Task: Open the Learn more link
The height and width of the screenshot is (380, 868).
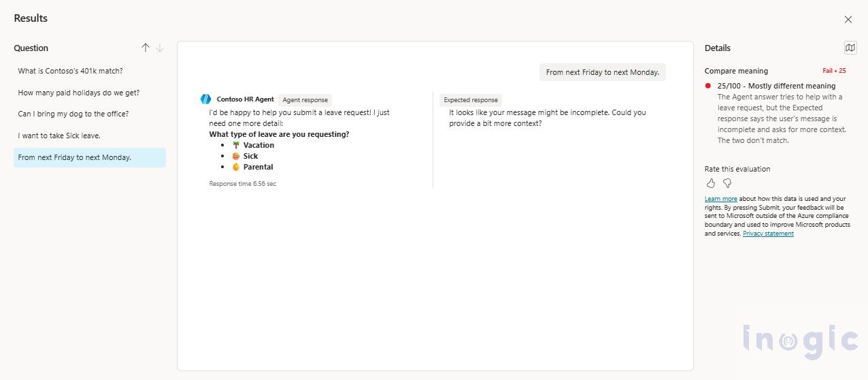Action: [720, 199]
